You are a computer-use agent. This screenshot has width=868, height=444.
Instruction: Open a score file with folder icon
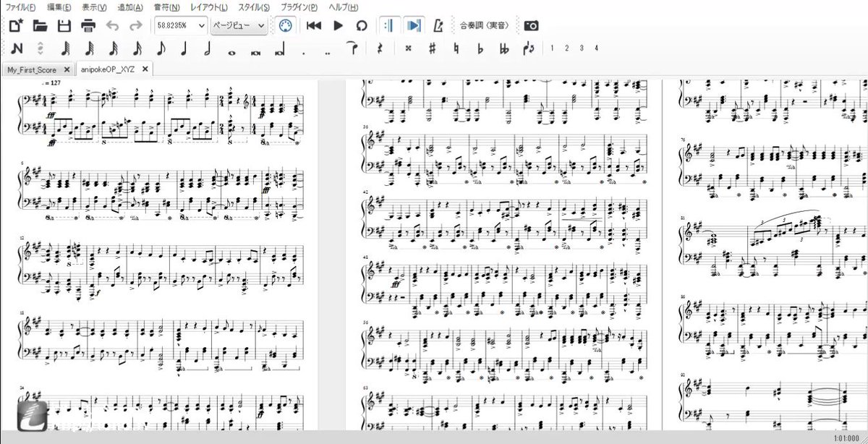pyautogui.click(x=40, y=26)
